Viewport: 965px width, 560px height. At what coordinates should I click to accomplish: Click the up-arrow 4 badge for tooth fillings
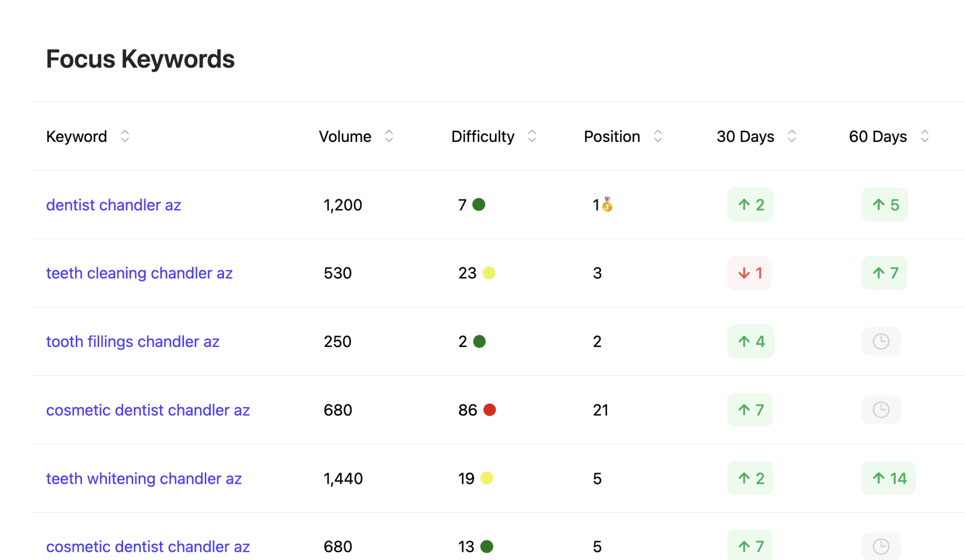750,341
